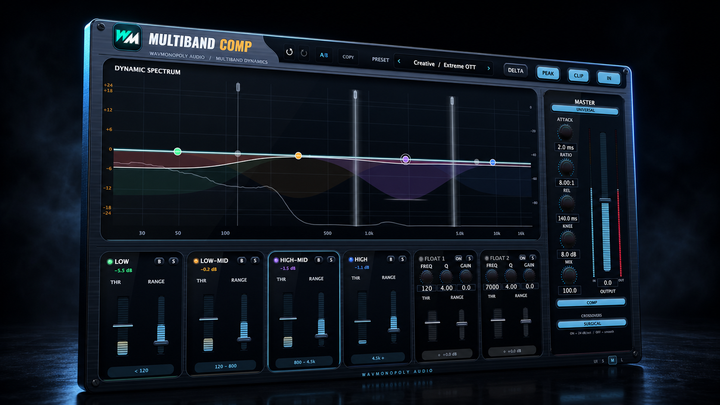
Task: Bypass the HIGH band with B button
Action: click(390, 259)
